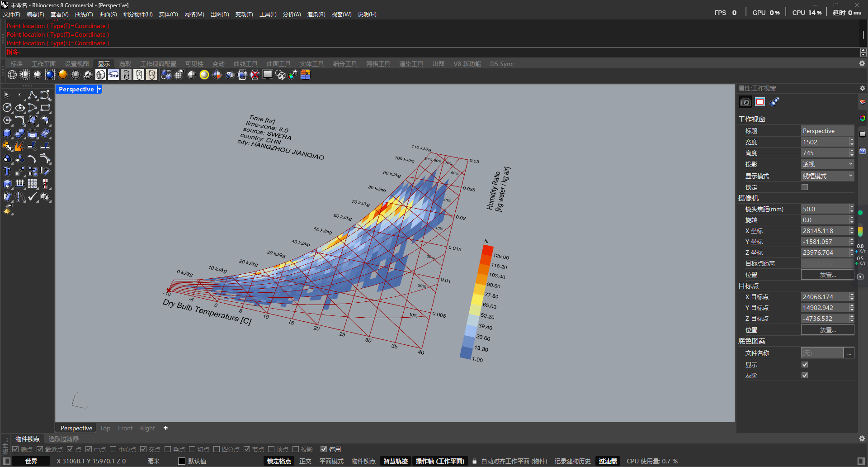The height and width of the screenshot is (467, 868).
Task: Open the 曲面(S) menu
Action: pyautogui.click(x=108, y=14)
